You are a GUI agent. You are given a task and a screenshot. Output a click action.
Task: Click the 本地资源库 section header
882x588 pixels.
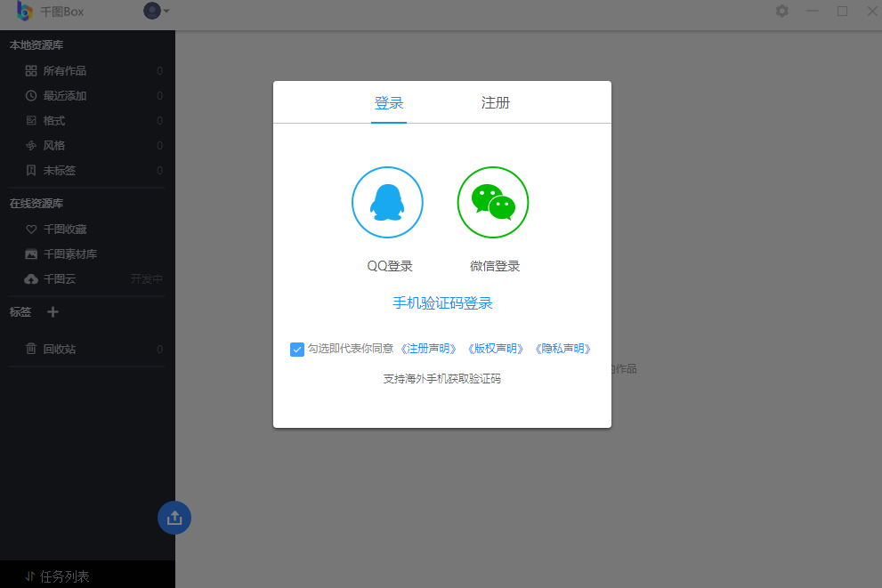(x=36, y=45)
